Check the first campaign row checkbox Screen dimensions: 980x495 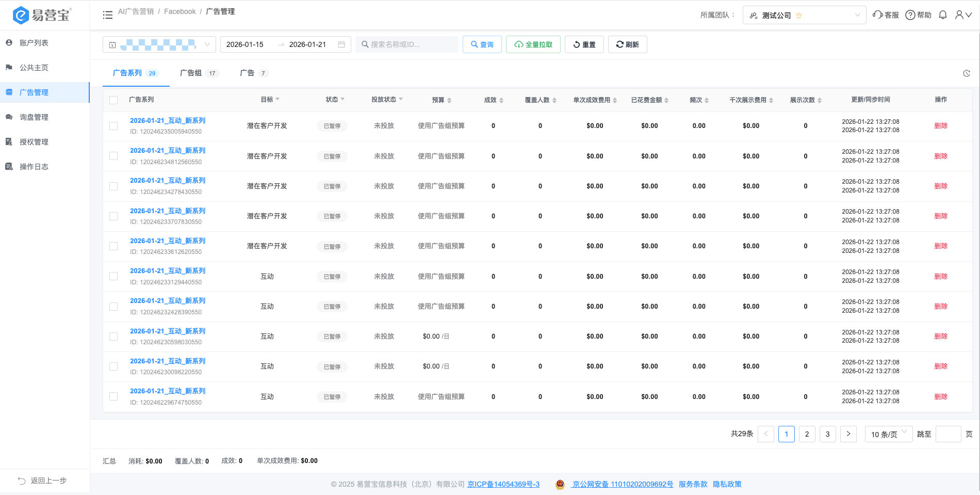tap(113, 126)
